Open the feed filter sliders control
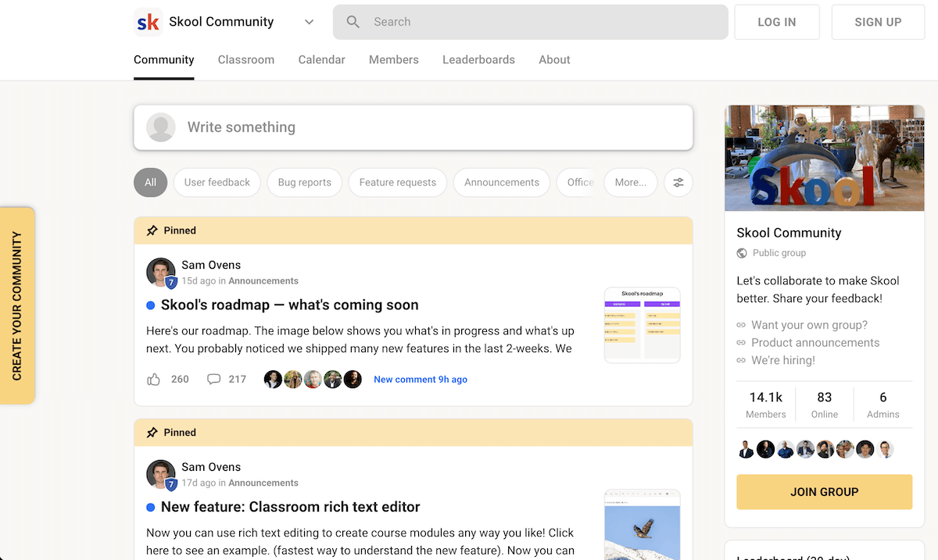938x560 pixels. (678, 182)
